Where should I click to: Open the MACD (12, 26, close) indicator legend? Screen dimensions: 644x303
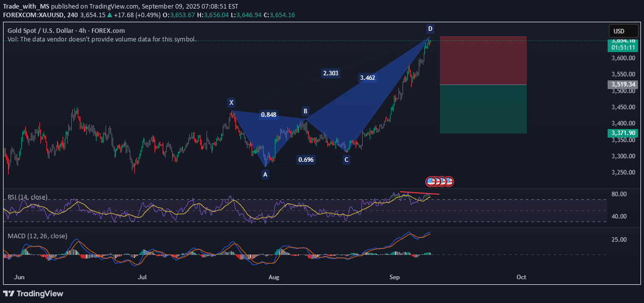(x=37, y=236)
